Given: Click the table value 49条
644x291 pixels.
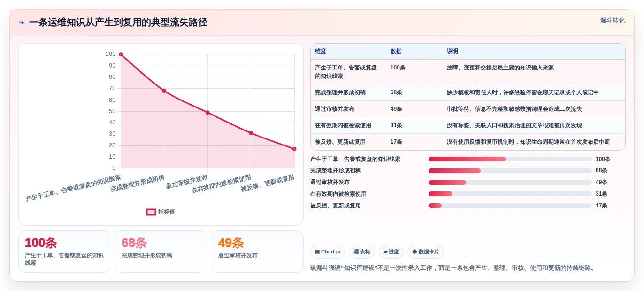Looking at the screenshot, I should tap(396, 109).
